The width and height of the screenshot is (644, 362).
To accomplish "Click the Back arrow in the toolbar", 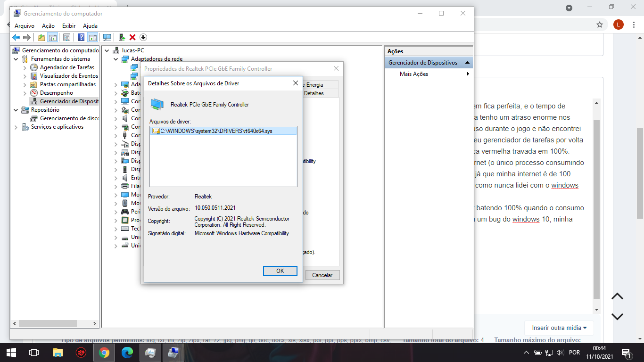I will click(x=16, y=37).
